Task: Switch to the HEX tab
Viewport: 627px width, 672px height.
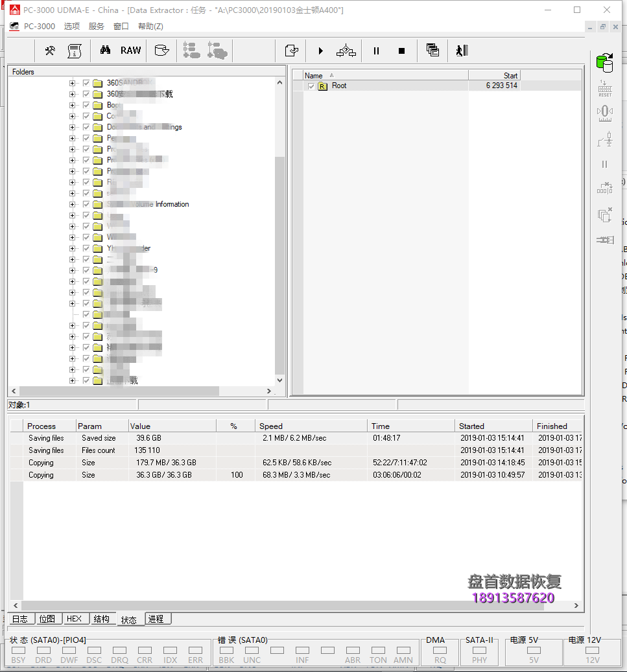Action: coord(74,618)
